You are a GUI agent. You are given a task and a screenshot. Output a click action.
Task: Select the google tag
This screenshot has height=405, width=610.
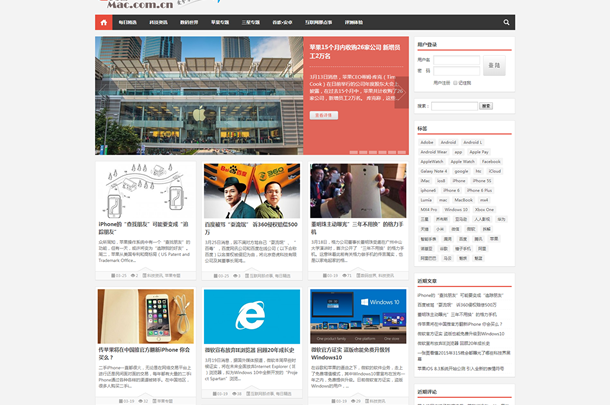461,171
